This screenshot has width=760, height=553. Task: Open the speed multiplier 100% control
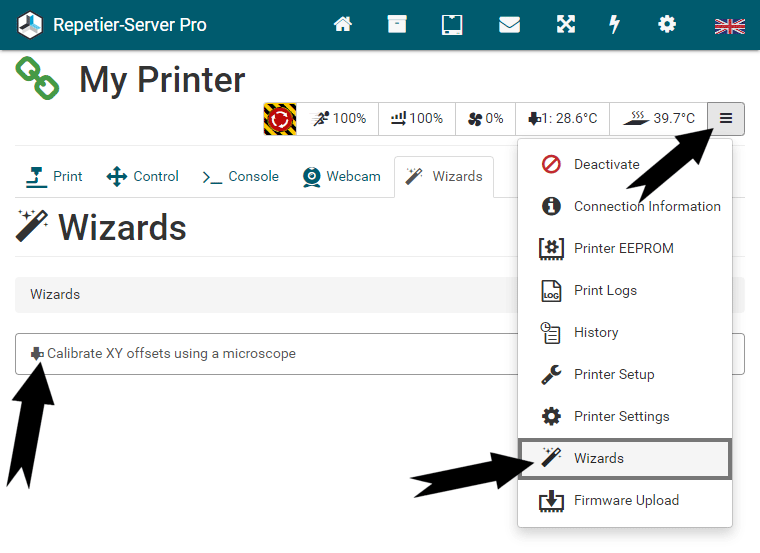[x=340, y=119]
